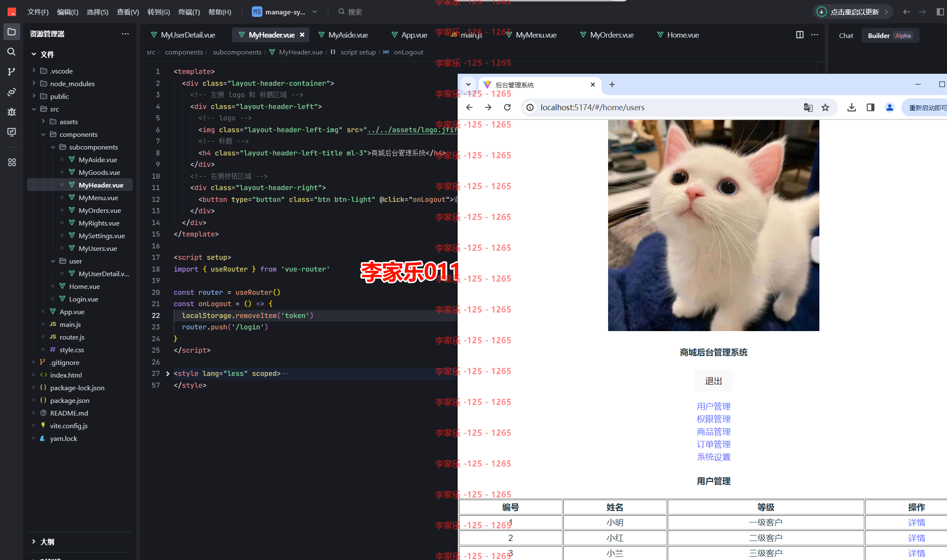Open browser downloads icon
This screenshot has height=560, width=947.
coord(851,107)
